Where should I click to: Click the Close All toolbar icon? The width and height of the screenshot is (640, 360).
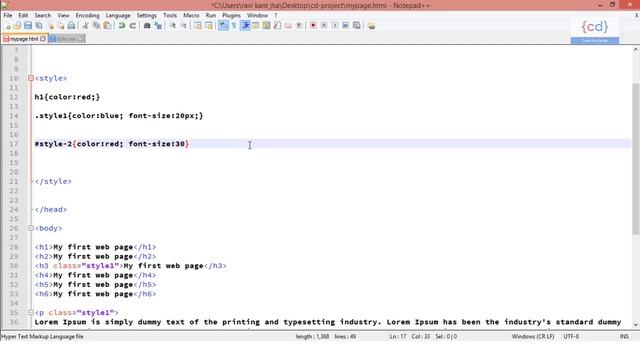pos(61,26)
